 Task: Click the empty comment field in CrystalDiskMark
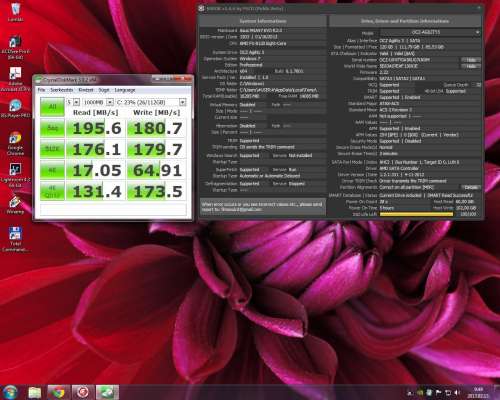point(113,209)
